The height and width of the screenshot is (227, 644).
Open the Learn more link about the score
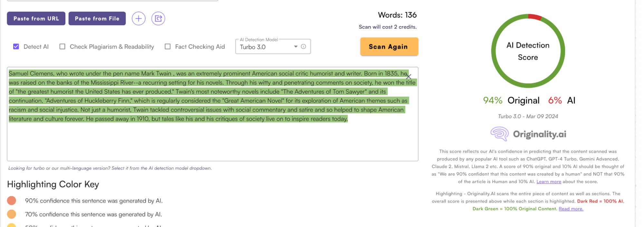click(549, 182)
